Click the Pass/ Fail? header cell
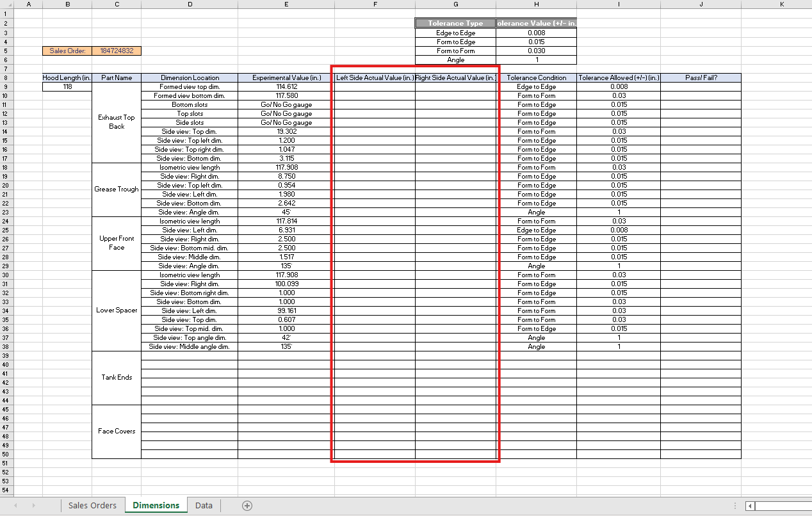 tap(701, 77)
